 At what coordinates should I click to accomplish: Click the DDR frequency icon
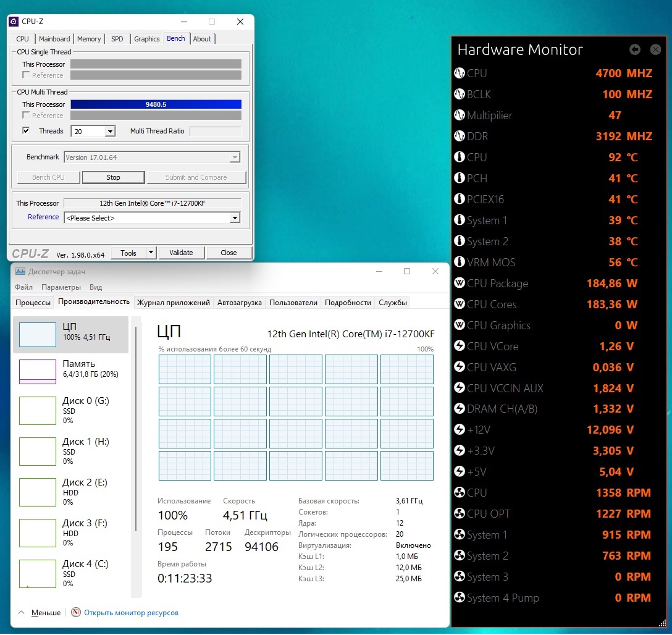tap(460, 137)
